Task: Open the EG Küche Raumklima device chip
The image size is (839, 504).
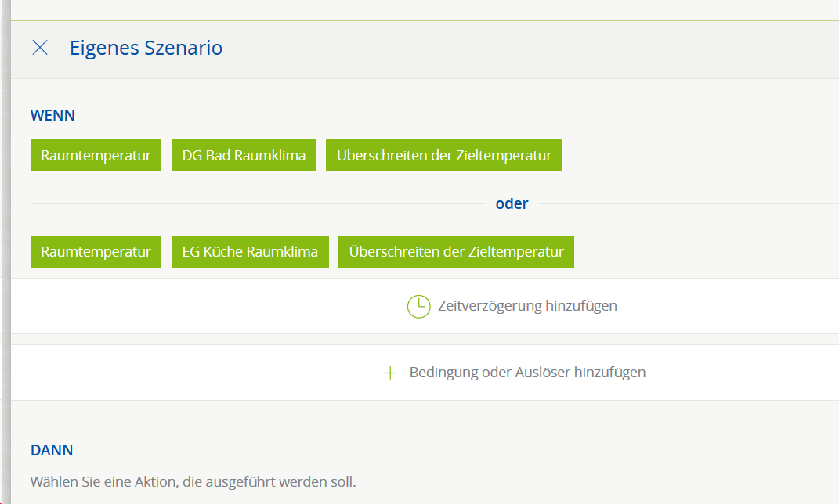Action: (250, 252)
